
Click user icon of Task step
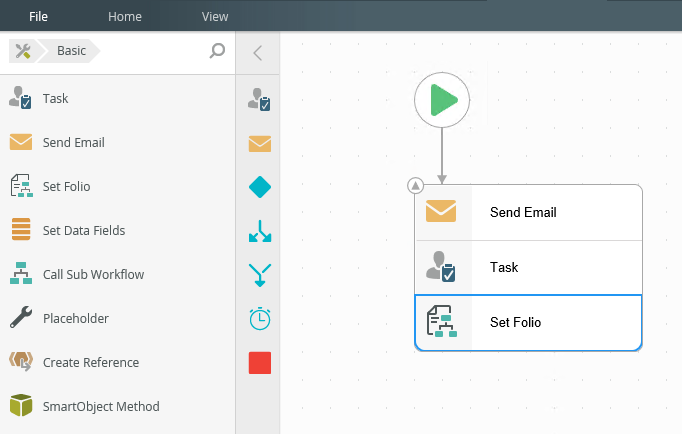(x=441, y=266)
